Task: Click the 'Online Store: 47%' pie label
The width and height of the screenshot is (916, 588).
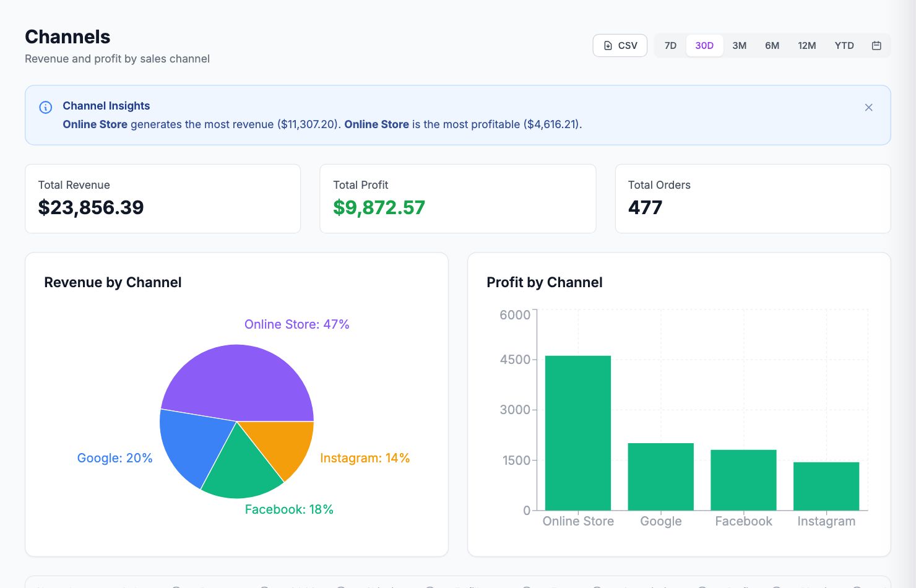Action: pos(297,324)
